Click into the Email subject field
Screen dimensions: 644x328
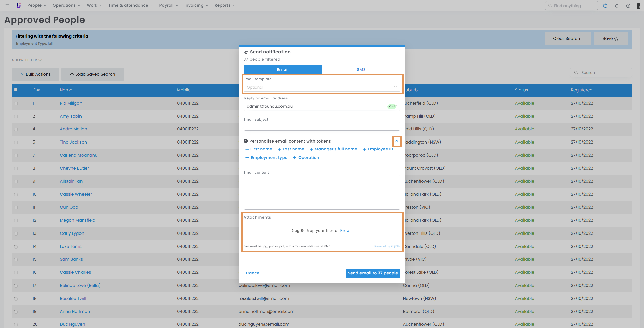[x=321, y=126]
